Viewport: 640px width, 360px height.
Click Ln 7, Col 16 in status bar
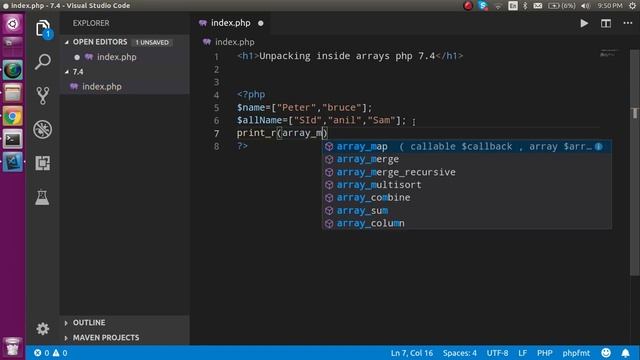coord(412,353)
